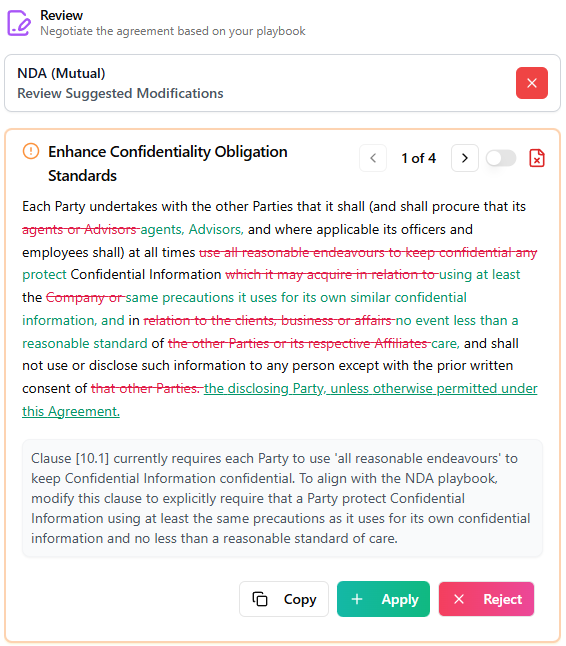Go to next suggestion chevron

click(x=465, y=158)
